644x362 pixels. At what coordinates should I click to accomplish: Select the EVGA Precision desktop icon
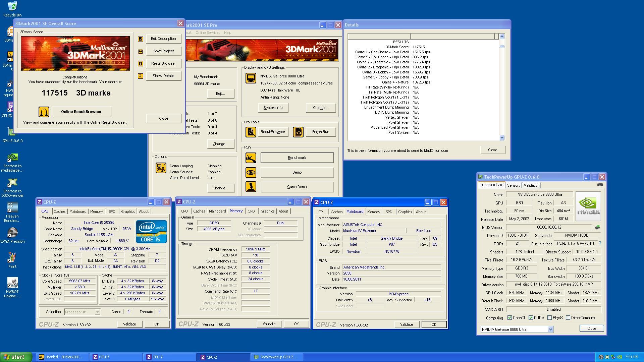pyautogui.click(x=12, y=235)
